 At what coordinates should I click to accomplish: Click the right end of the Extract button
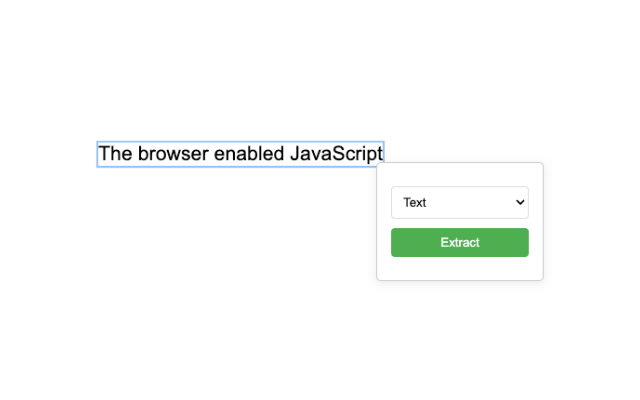click(x=520, y=242)
